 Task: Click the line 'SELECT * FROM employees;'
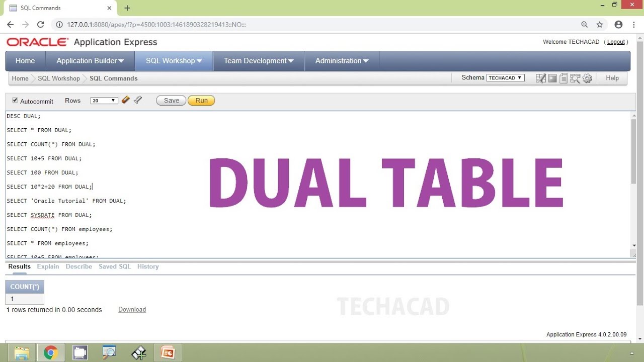pos(48,243)
